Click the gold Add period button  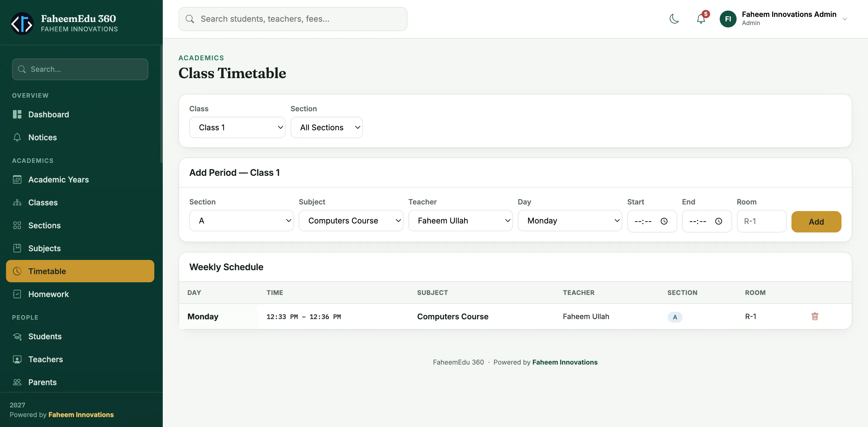point(816,222)
